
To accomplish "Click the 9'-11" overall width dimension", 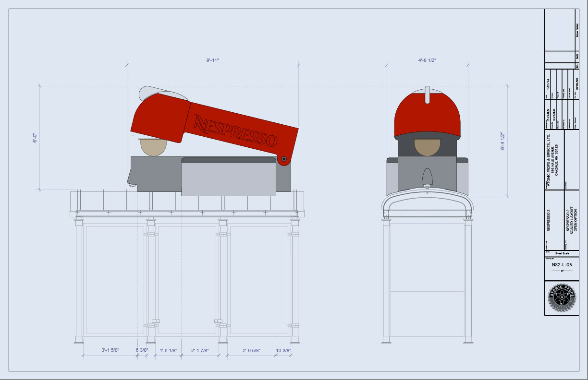I will point(213,60).
